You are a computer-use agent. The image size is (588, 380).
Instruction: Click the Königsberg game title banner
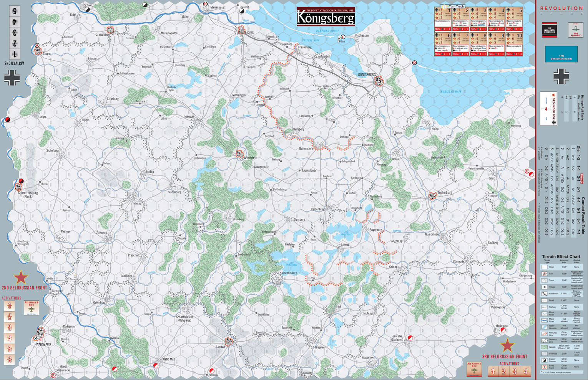point(326,16)
